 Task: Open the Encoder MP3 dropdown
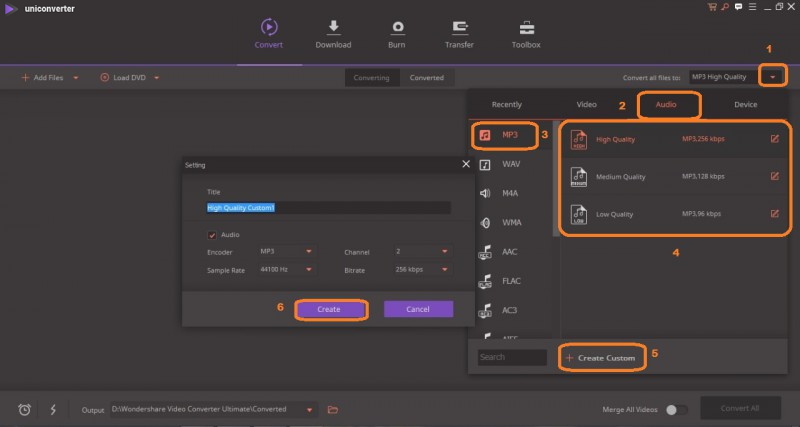pos(286,252)
